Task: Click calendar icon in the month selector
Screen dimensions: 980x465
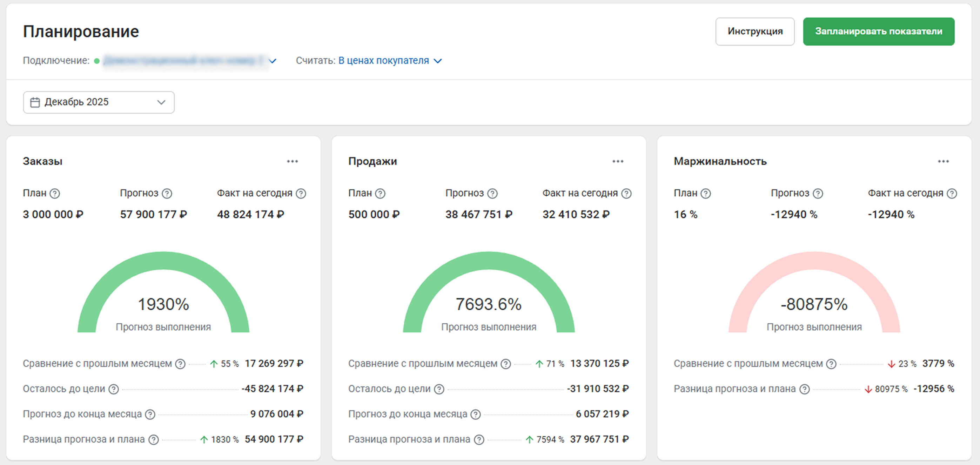Action: tap(35, 102)
